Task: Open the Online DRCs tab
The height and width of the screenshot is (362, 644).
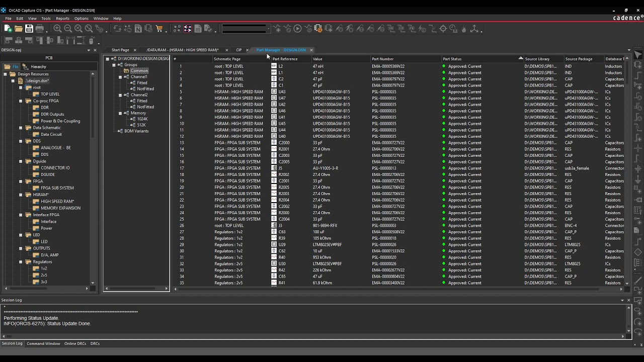Action: 75,343
